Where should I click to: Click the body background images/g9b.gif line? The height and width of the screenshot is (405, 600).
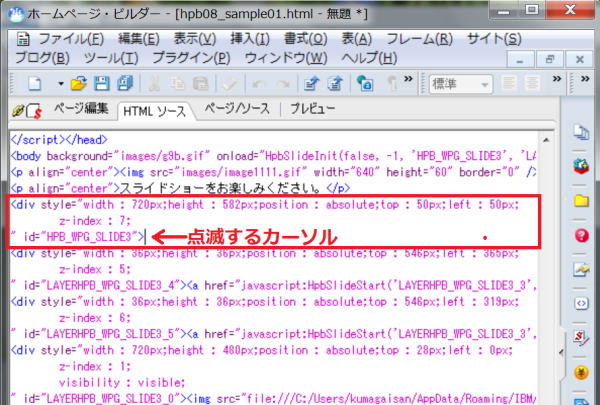tap(273, 156)
